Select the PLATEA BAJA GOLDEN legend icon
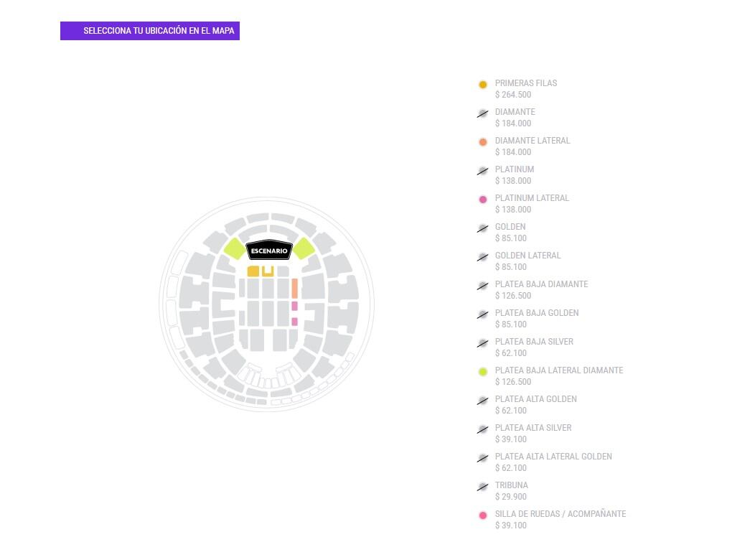 (483, 314)
